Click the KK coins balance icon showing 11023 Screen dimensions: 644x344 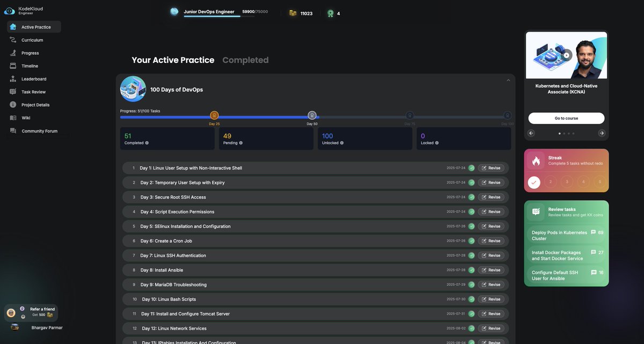point(292,12)
